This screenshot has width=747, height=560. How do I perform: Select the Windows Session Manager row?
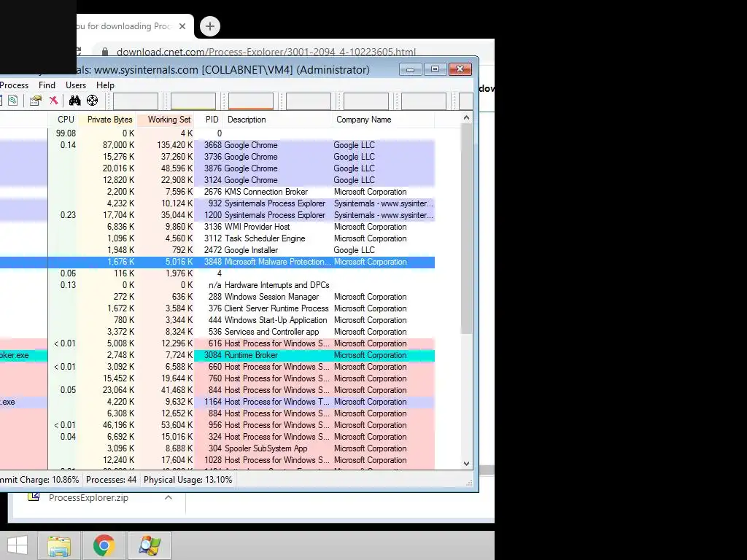click(217, 297)
